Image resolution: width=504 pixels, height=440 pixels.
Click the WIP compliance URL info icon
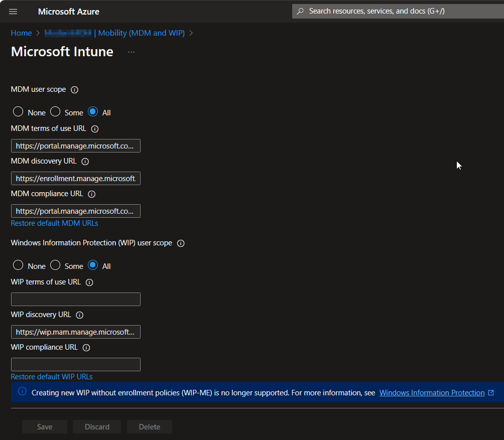[x=86, y=347]
